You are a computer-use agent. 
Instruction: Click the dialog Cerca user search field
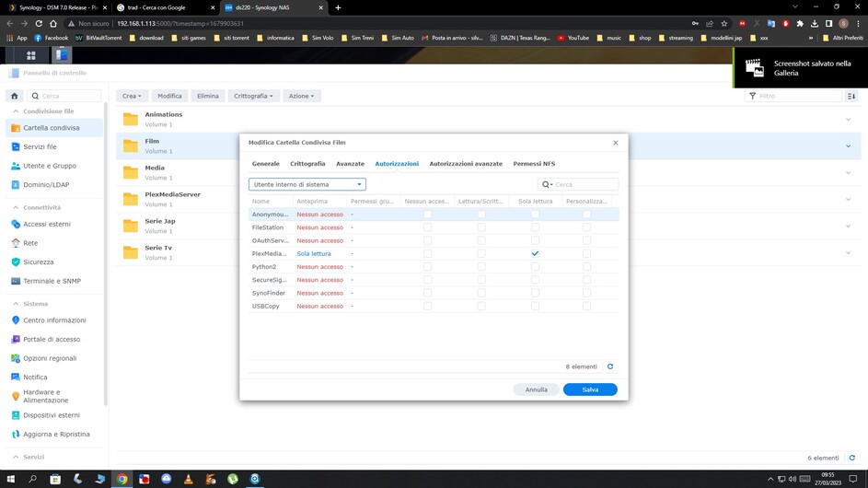pos(578,184)
